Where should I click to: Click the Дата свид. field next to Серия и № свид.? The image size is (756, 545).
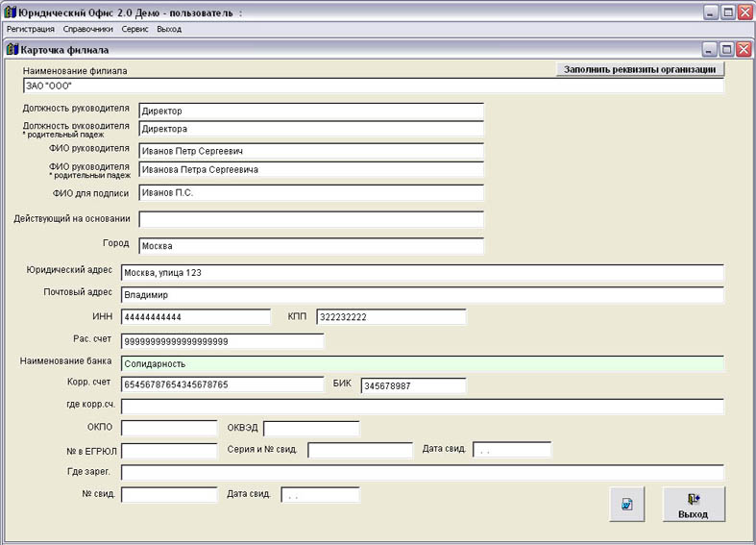click(512, 450)
